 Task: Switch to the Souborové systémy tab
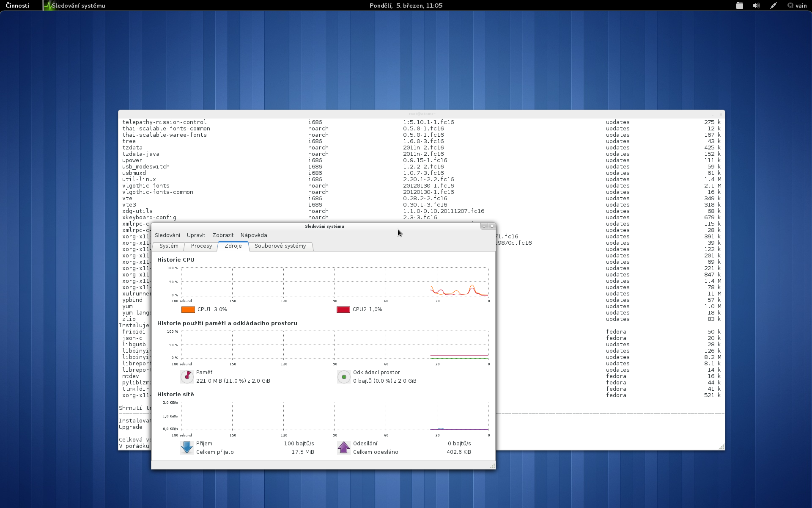[x=280, y=246]
